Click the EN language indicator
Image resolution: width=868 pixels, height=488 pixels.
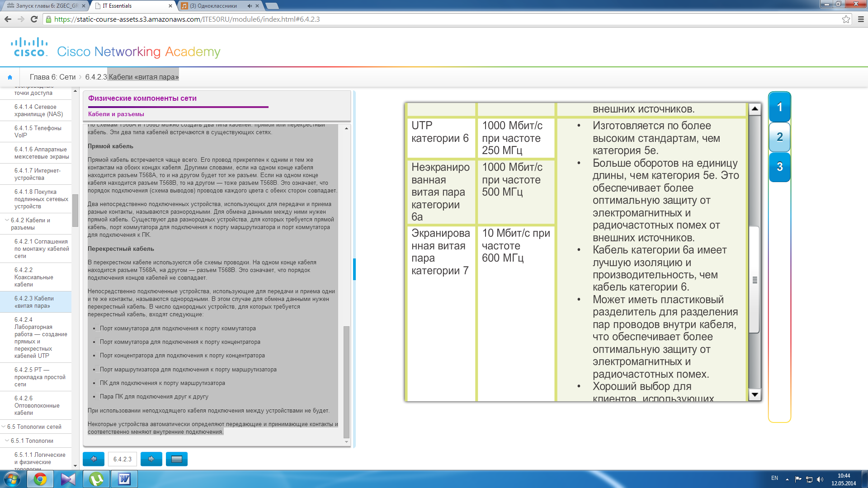pos(774,478)
